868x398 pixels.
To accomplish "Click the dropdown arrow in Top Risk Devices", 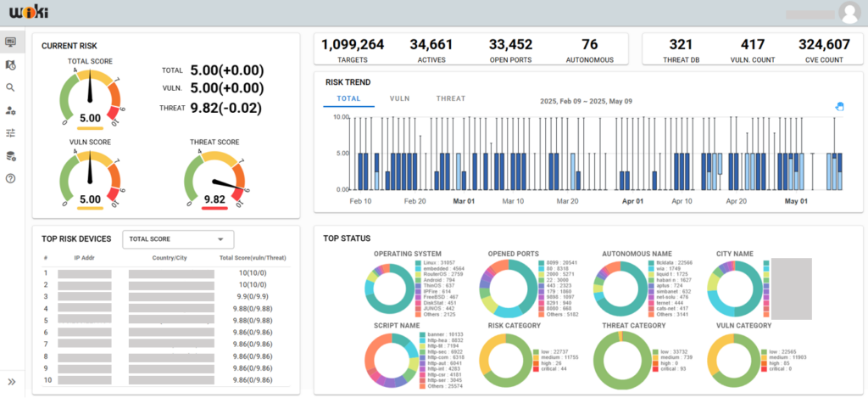I will [220, 240].
